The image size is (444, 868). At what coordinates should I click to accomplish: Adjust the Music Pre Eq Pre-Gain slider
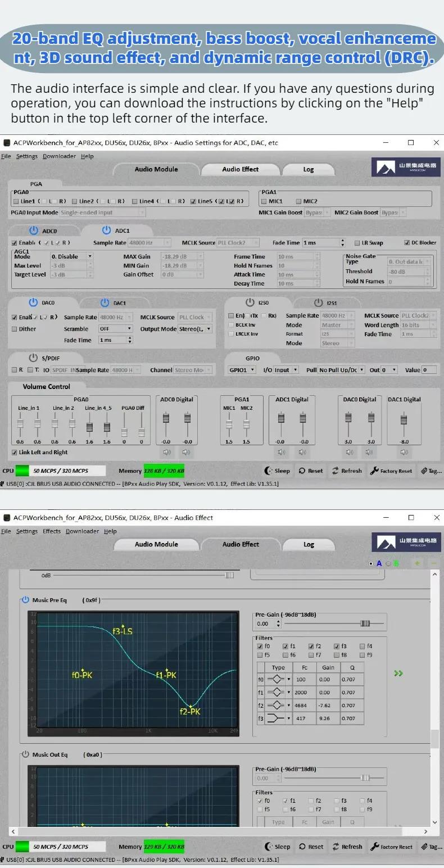click(365, 623)
